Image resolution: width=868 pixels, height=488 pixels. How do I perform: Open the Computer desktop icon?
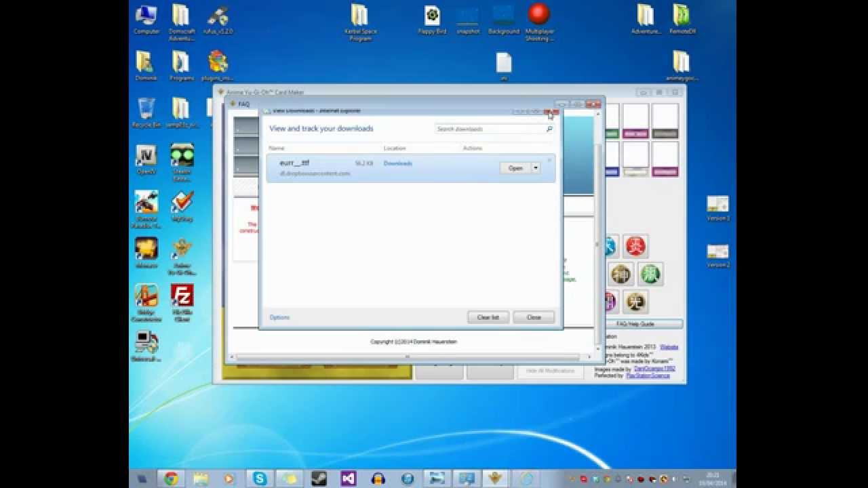click(x=146, y=20)
